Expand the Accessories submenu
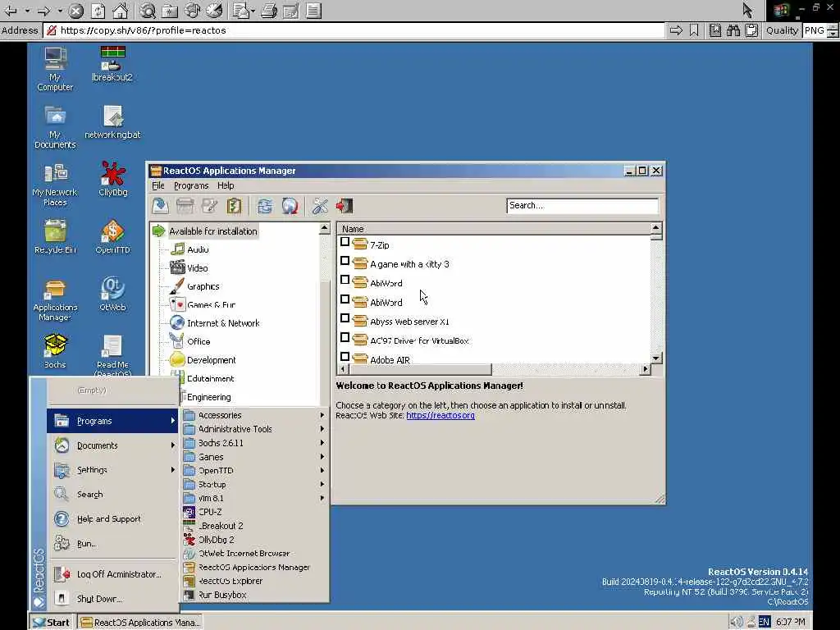 point(254,415)
